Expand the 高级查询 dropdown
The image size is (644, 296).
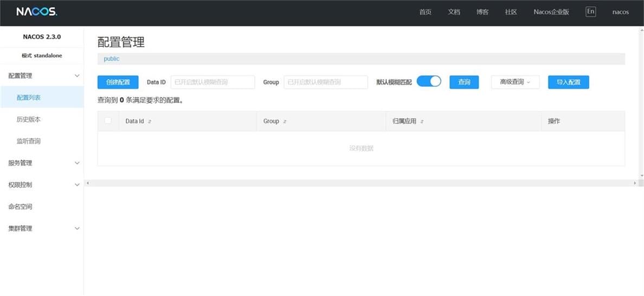[x=515, y=82]
